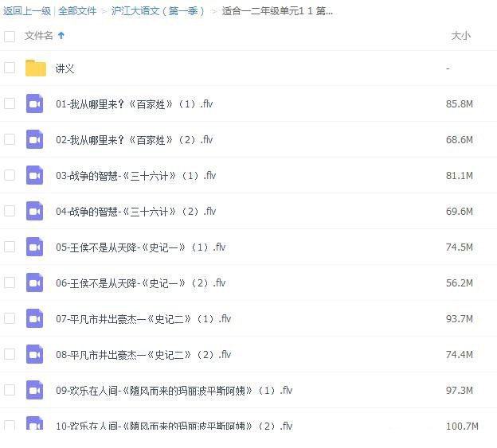Select checkbox for 05-王侯不是从天降 (1).flv
This screenshot has width=497, height=448.
(10, 247)
